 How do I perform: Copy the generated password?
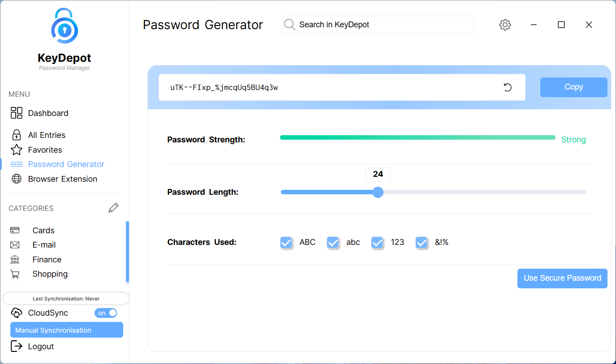(573, 87)
